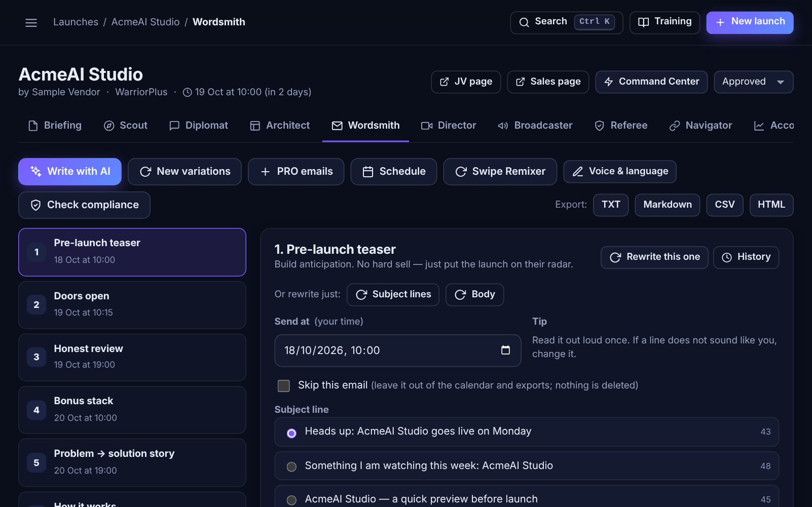Screen dimensions: 812x507
Task: Open the Sales page external link
Action: pos(548,82)
